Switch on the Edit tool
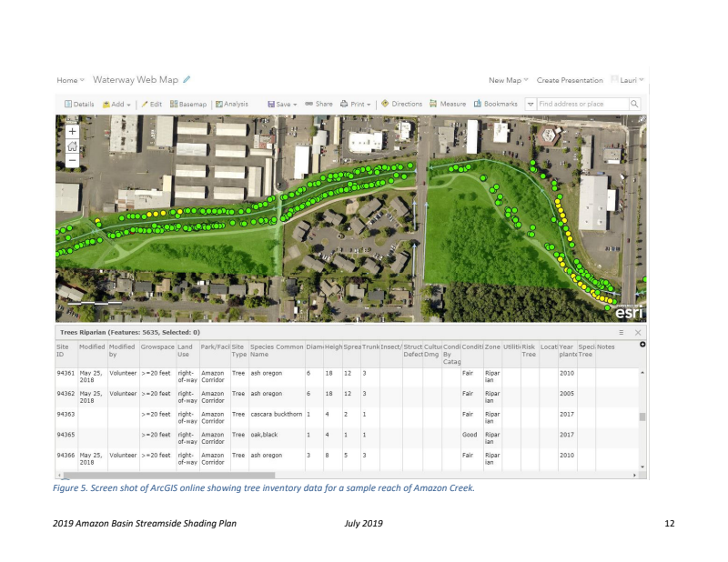The image size is (728, 562). click(150, 104)
